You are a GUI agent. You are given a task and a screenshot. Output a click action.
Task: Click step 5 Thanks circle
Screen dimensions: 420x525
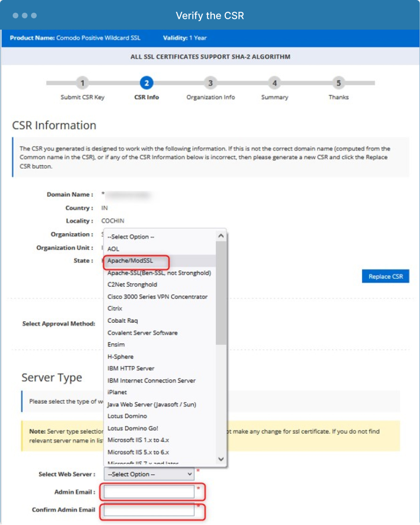[339, 83]
